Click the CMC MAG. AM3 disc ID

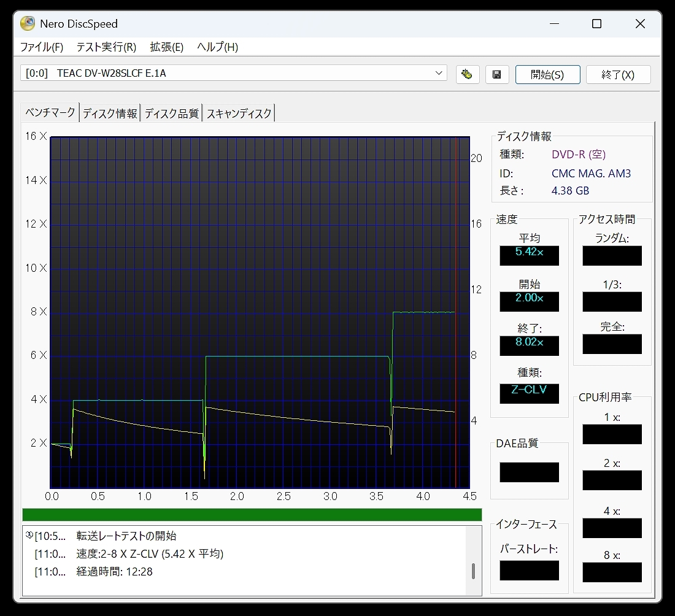(x=591, y=174)
